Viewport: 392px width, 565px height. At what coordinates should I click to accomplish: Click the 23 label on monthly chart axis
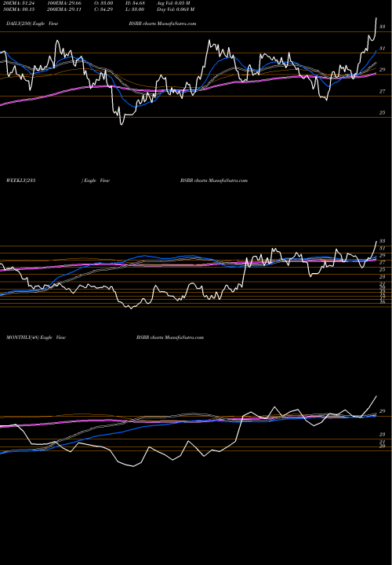click(x=383, y=434)
